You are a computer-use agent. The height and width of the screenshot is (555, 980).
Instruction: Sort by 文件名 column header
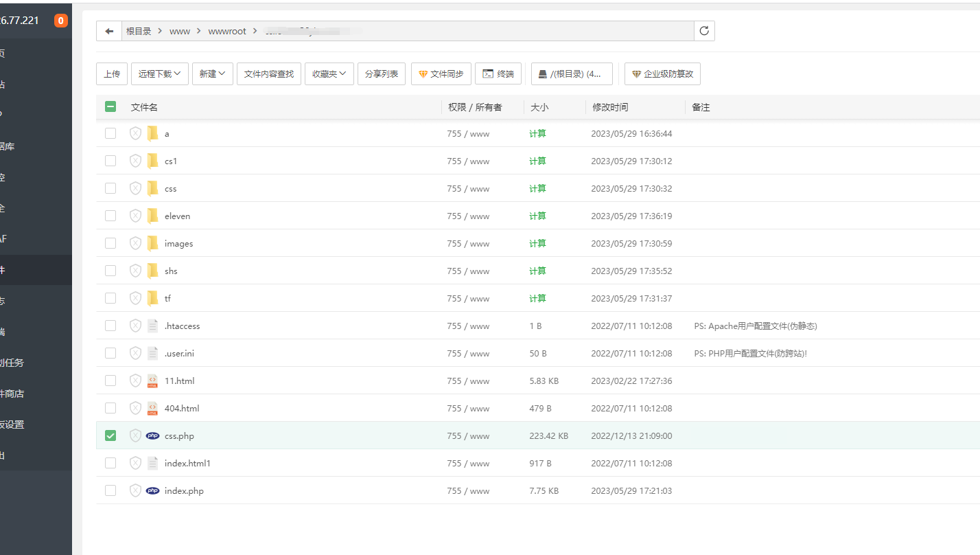coord(144,107)
